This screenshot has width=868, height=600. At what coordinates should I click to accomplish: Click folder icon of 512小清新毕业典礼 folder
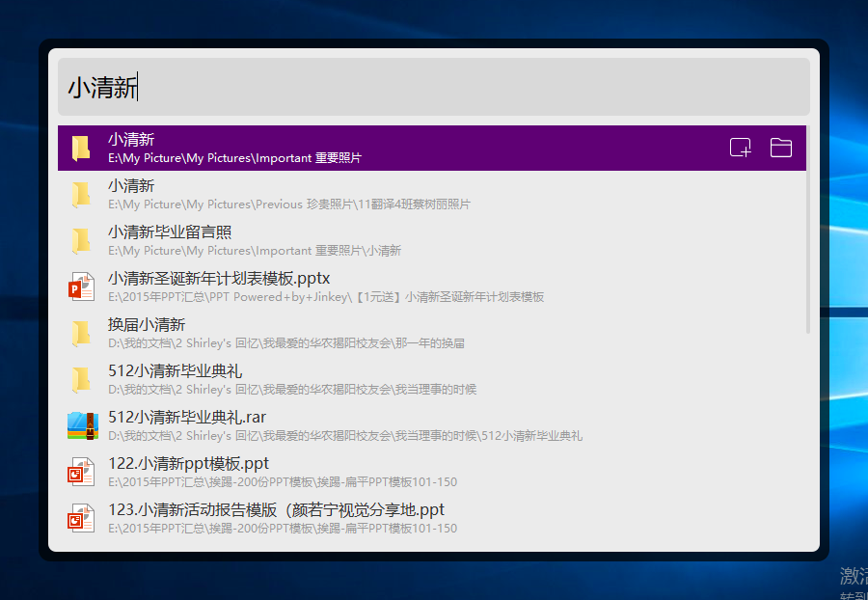tap(81, 380)
